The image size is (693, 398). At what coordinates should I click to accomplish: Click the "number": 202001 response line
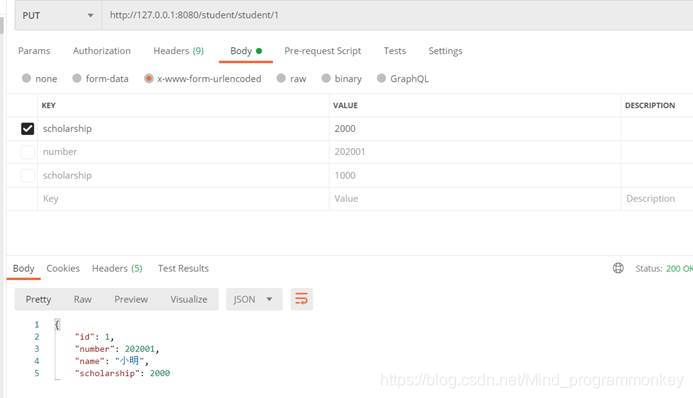tap(117, 349)
